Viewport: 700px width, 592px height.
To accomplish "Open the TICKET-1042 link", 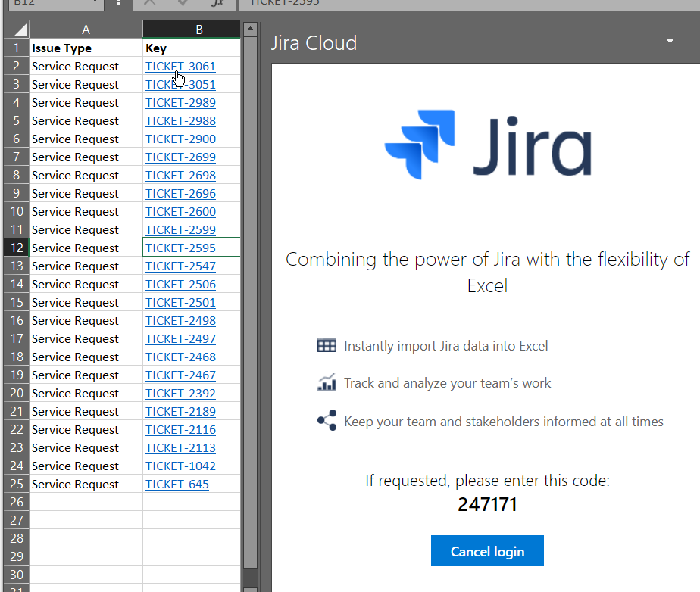I will coord(180,466).
